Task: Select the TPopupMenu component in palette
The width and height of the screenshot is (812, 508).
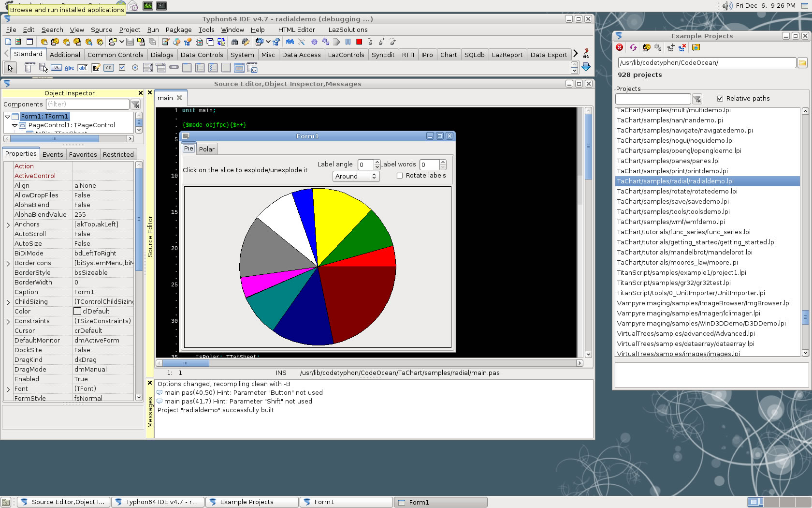Action: 43,68
